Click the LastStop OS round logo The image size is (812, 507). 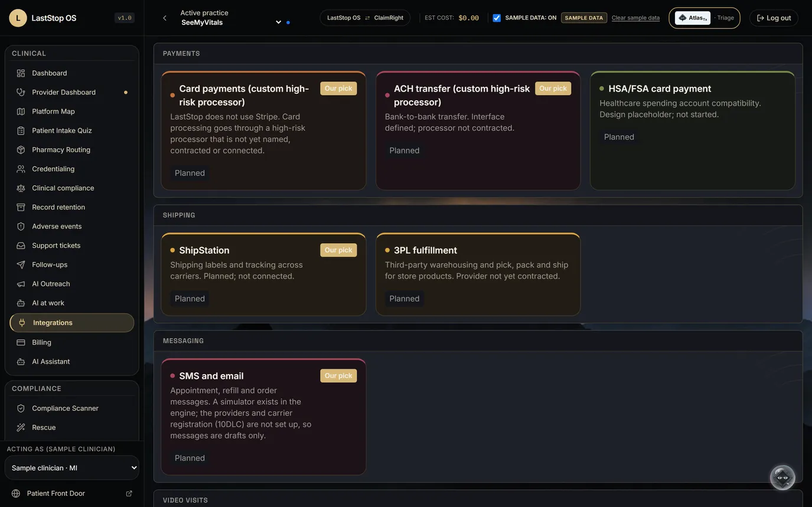pos(18,18)
